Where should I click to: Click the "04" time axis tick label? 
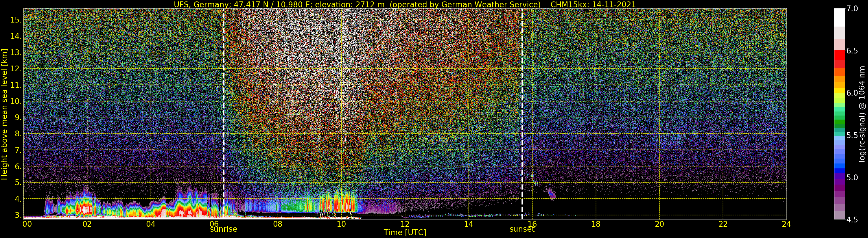[x=151, y=224]
